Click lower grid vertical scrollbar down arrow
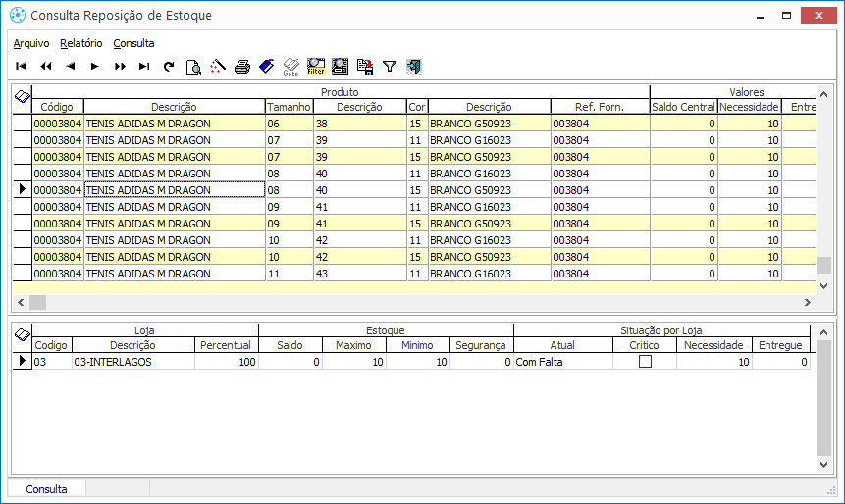845x504 pixels. coord(823,464)
